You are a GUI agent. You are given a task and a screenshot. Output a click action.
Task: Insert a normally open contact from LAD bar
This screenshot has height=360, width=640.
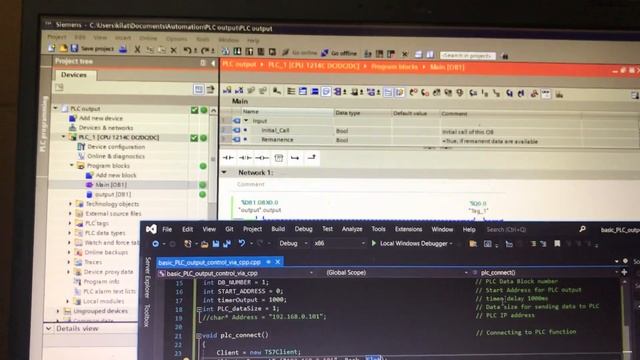click(228, 158)
